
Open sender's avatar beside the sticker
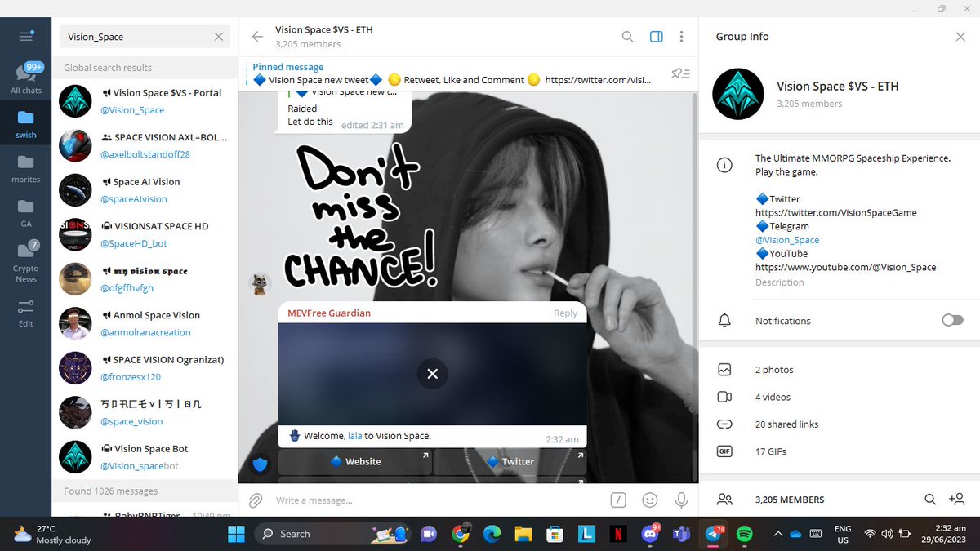260,283
